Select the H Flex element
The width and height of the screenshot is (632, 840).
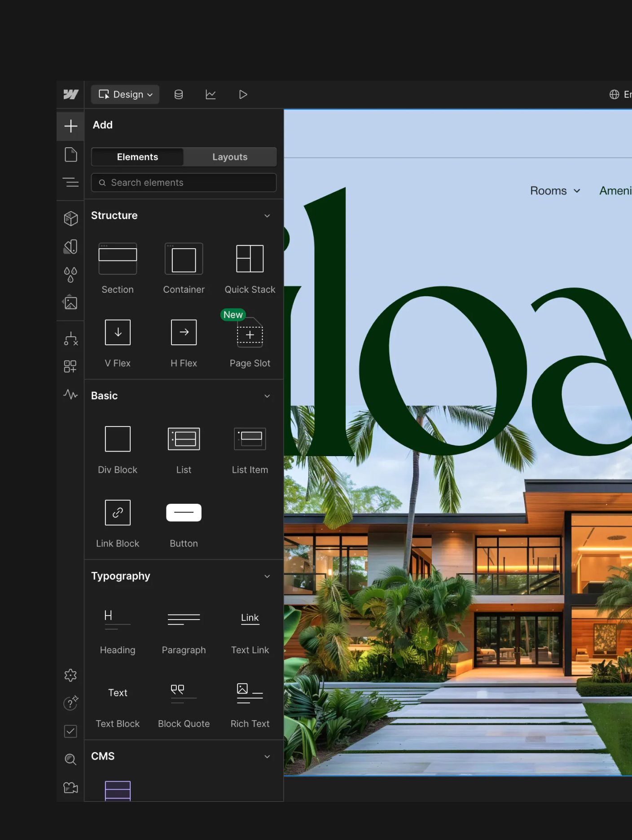[x=184, y=343]
